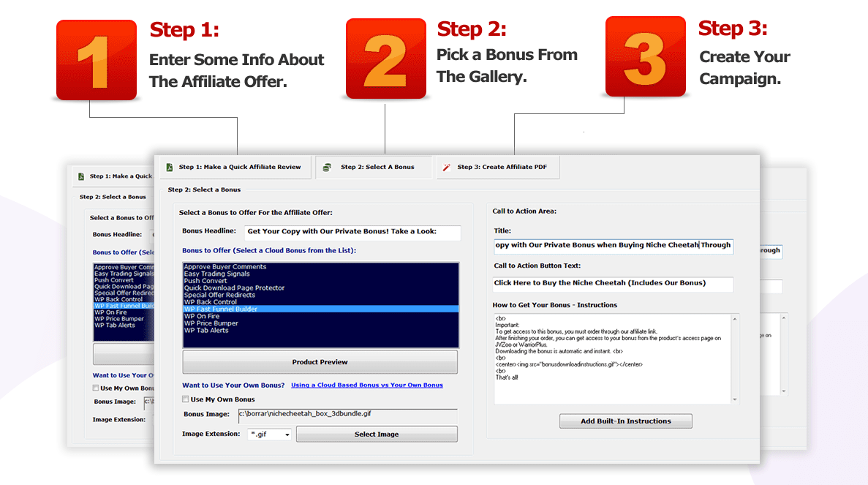The image size is (868, 485).
Task: Click the back window's Step 1 tab document icon
Action: [81, 176]
